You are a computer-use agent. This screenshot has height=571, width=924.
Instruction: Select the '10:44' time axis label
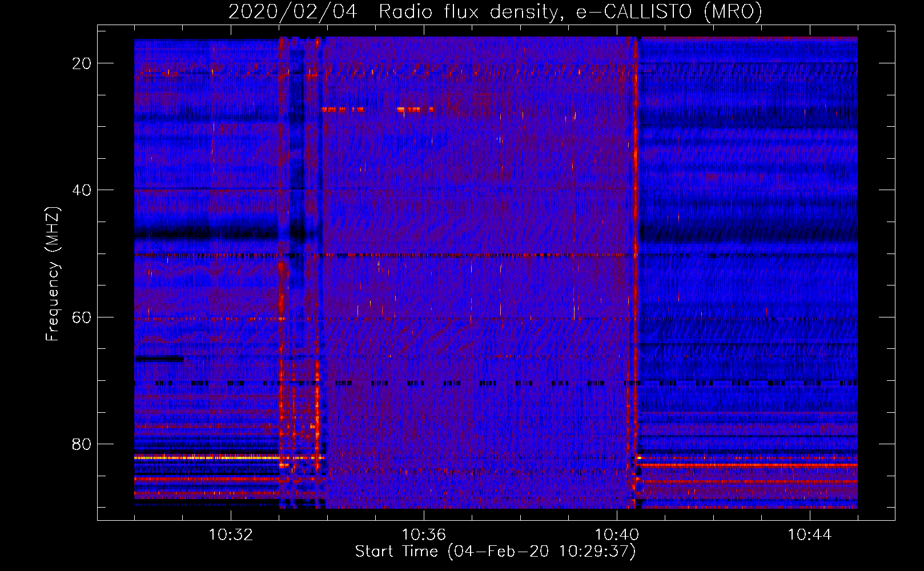click(x=810, y=535)
